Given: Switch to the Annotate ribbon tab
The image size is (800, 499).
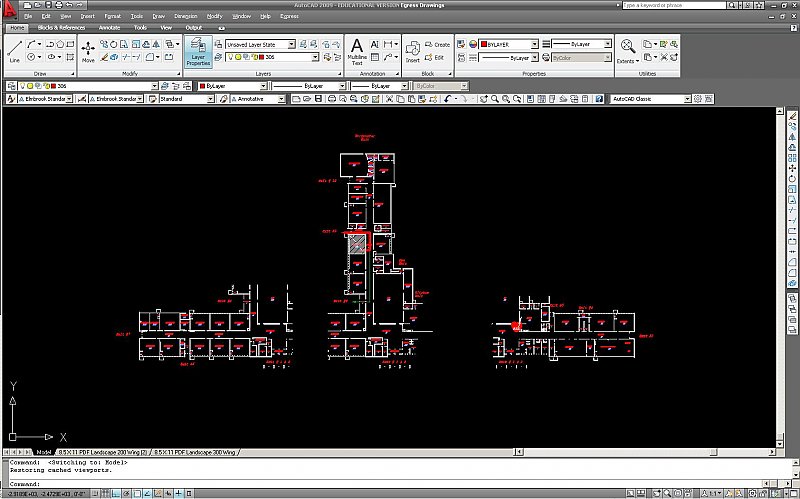Looking at the screenshot, I should pos(109,28).
